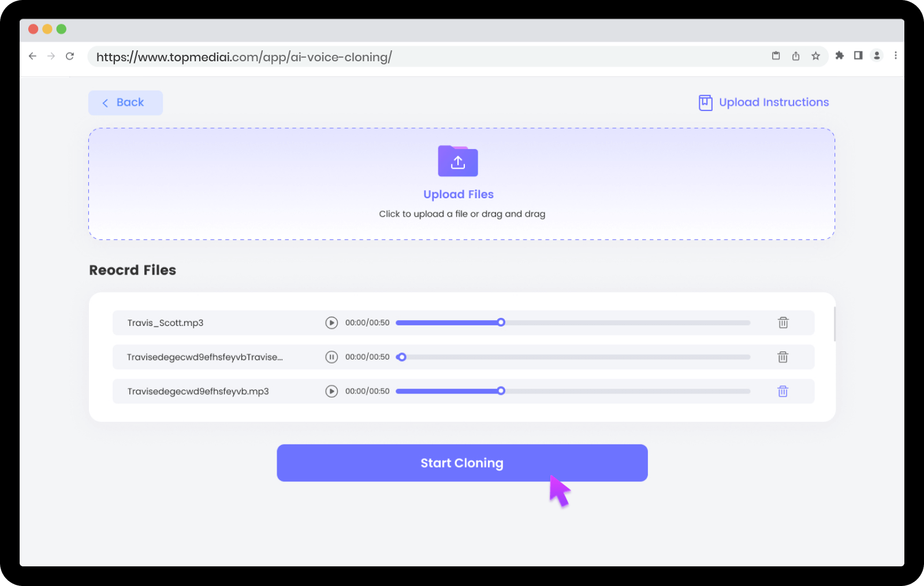This screenshot has width=924, height=586.
Task: Click the record files list scrollbar
Action: tap(834, 324)
